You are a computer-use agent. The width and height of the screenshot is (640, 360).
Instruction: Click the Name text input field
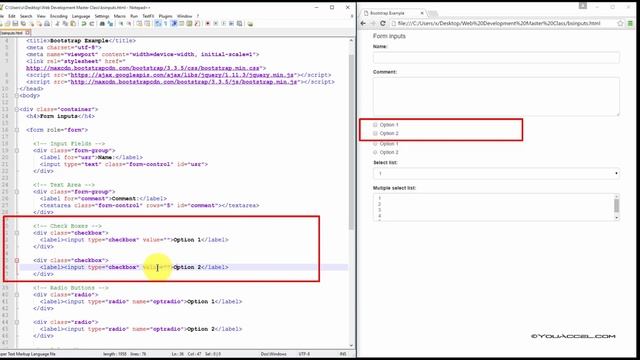[496, 58]
